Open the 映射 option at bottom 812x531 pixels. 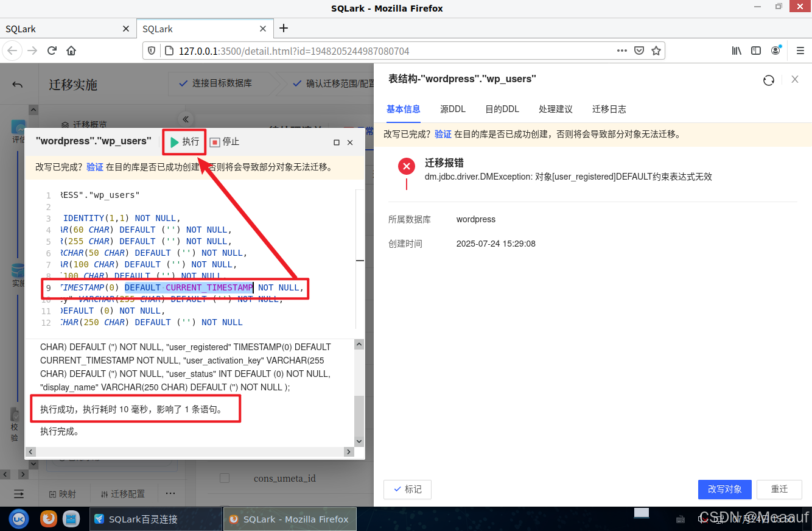(62, 494)
